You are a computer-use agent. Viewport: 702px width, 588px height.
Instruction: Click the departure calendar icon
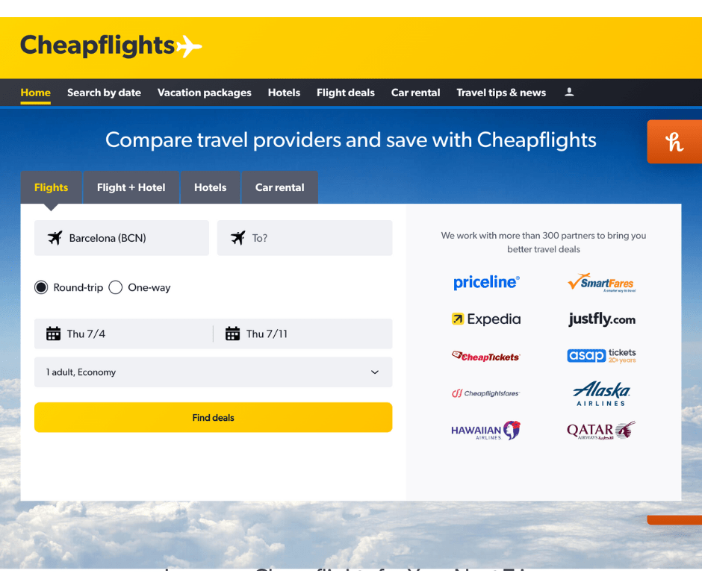tap(53, 334)
